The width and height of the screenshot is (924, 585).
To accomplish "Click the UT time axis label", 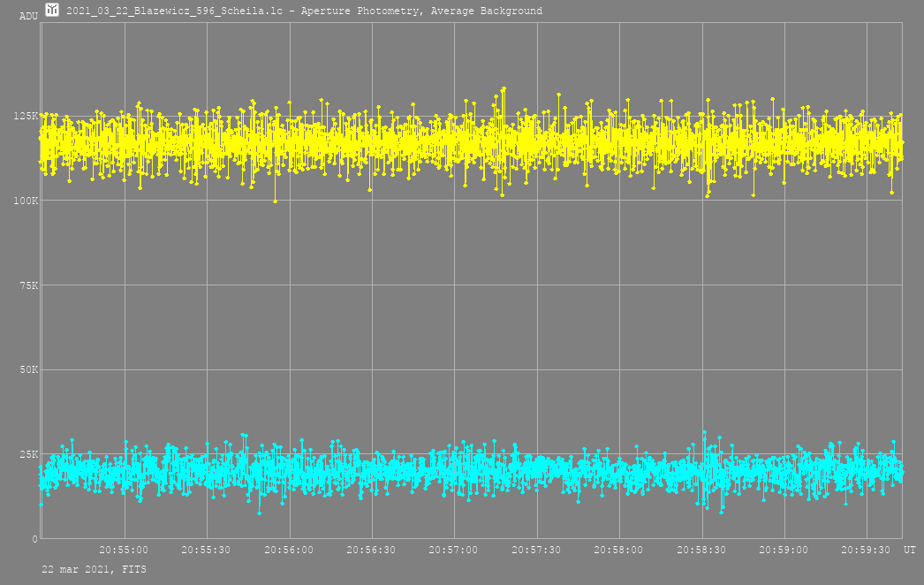I will 910,550.
